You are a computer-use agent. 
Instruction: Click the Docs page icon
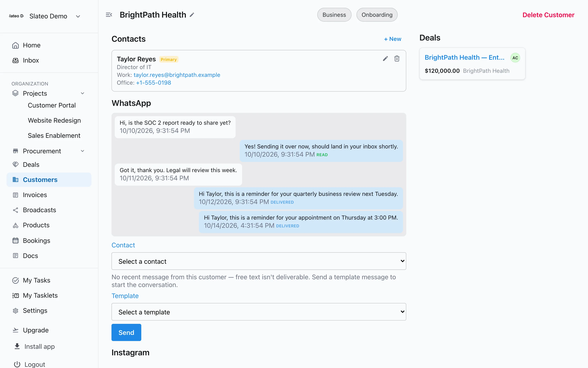[16, 256]
